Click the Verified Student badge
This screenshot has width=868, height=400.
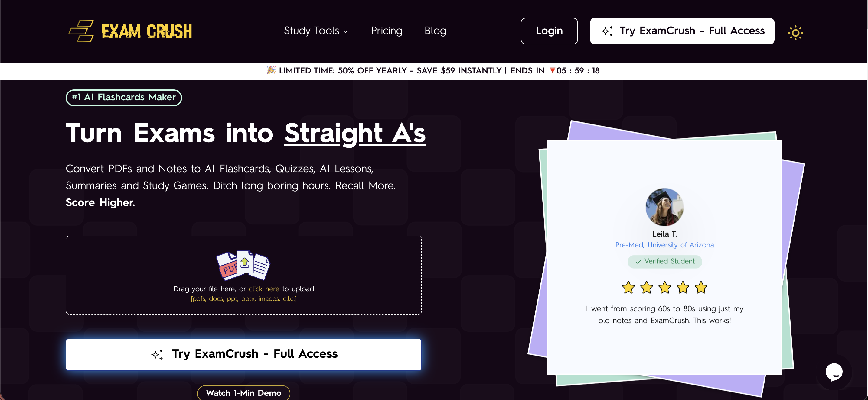click(664, 261)
